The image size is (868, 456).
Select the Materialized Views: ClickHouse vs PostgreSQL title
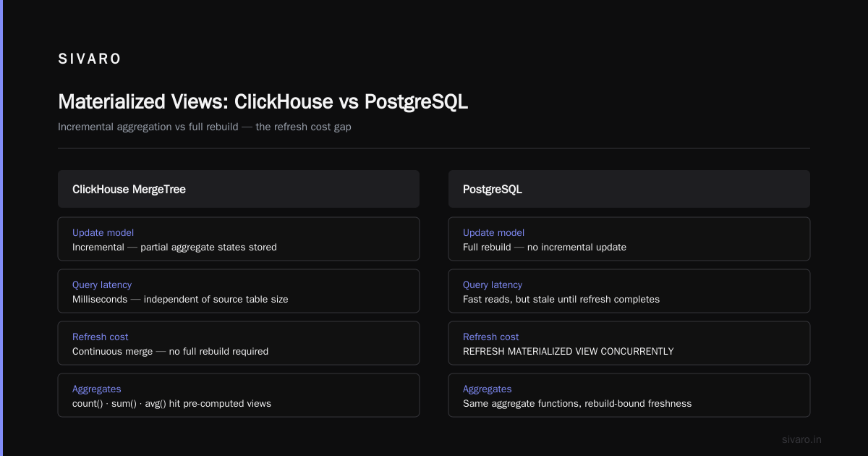point(263,102)
